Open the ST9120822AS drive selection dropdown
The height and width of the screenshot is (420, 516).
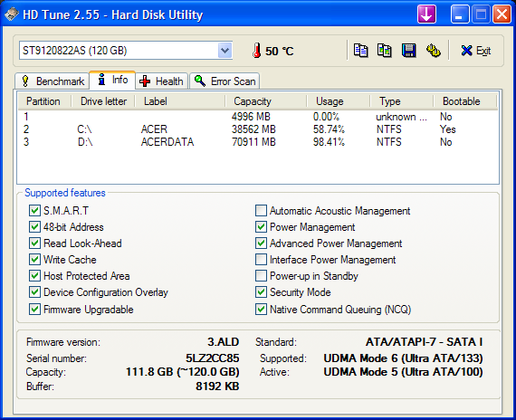pos(225,51)
